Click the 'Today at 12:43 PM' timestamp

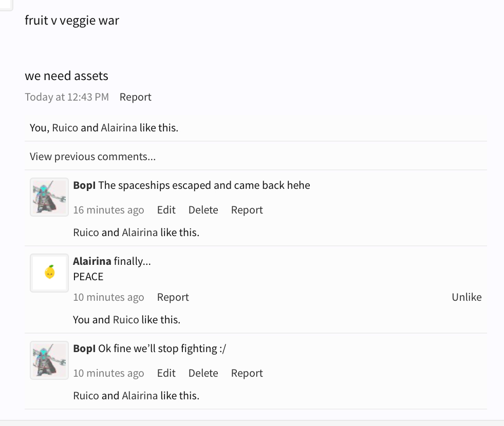[x=67, y=97]
